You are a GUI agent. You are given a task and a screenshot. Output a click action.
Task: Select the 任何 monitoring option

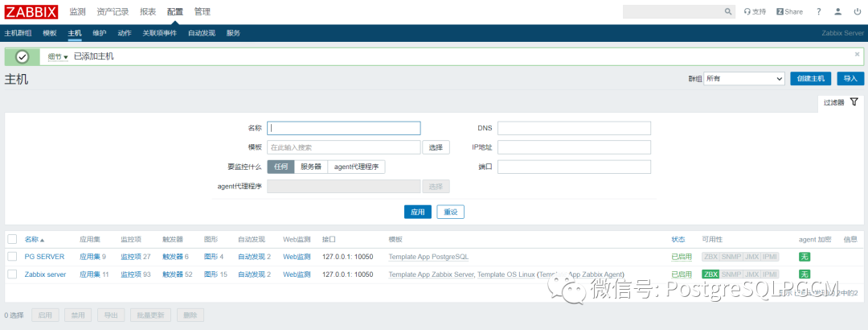click(x=280, y=167)
